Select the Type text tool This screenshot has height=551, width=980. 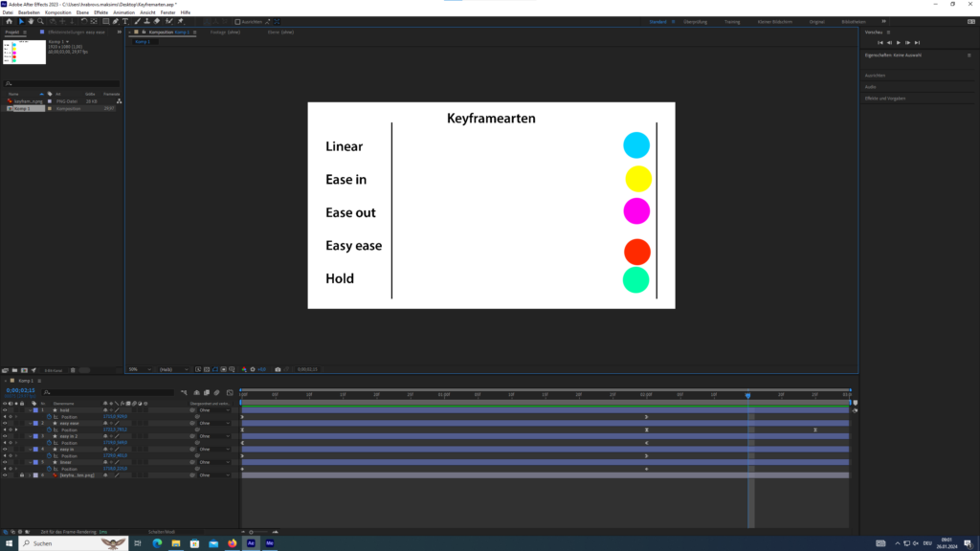tap(125, 21)
